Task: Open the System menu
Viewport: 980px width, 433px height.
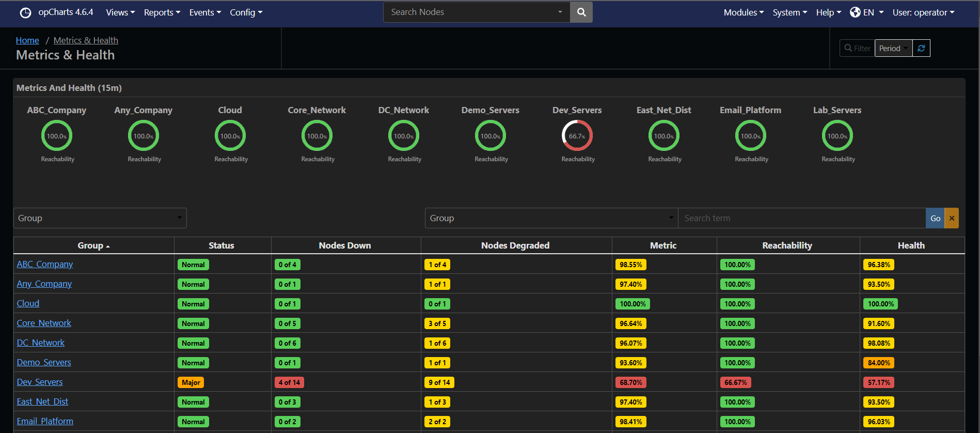Action: point(790,12)
